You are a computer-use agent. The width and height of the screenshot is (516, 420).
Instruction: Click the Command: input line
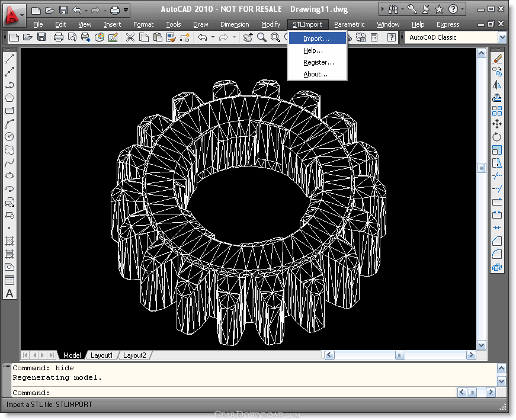(x=233, y=393)
